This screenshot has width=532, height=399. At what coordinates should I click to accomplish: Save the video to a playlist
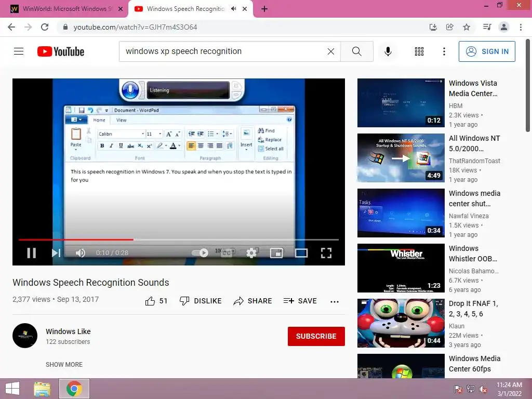click(300, 301)
